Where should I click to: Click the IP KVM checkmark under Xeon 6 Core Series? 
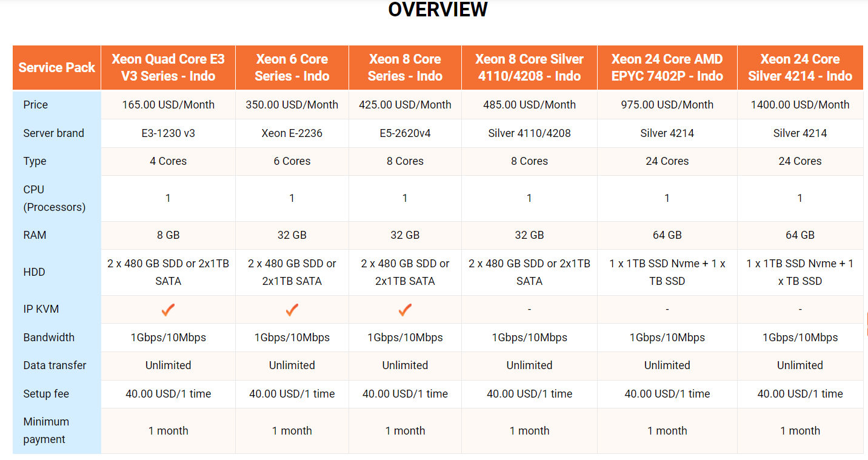(292, 309)
